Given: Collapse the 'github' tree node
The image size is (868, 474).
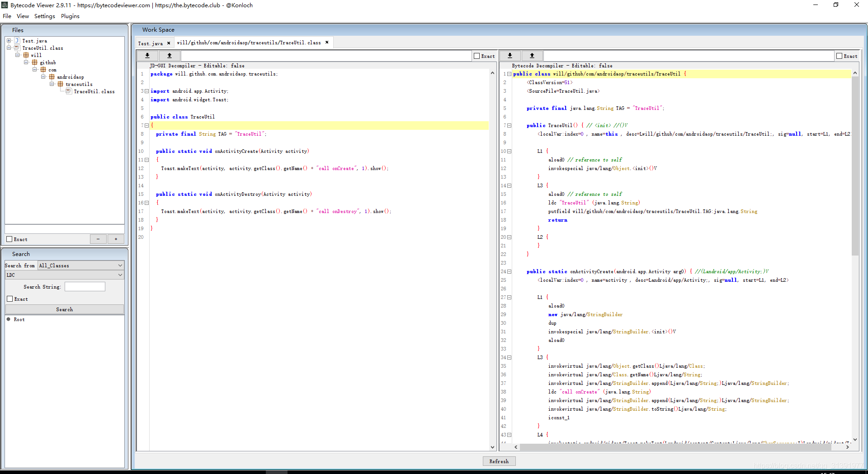Looking at the screenshot, I should tap(26, 62).
